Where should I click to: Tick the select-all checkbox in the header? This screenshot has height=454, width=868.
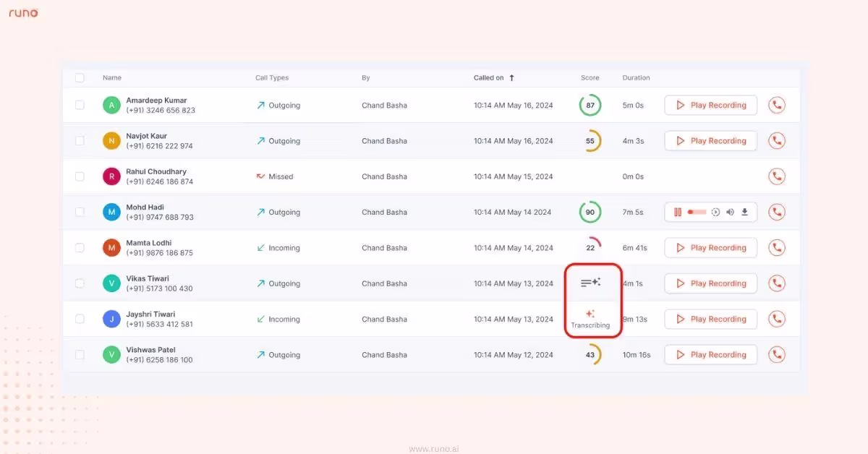(x=80, y=77)
